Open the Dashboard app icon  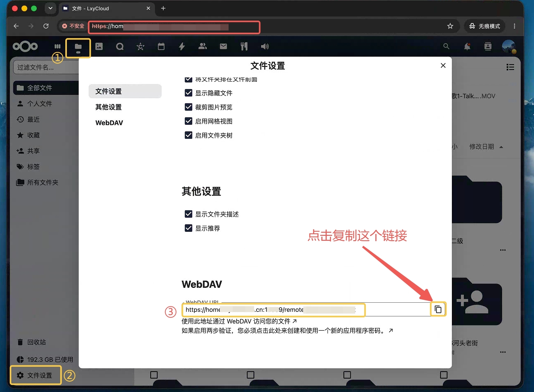[x=58, y=46]
